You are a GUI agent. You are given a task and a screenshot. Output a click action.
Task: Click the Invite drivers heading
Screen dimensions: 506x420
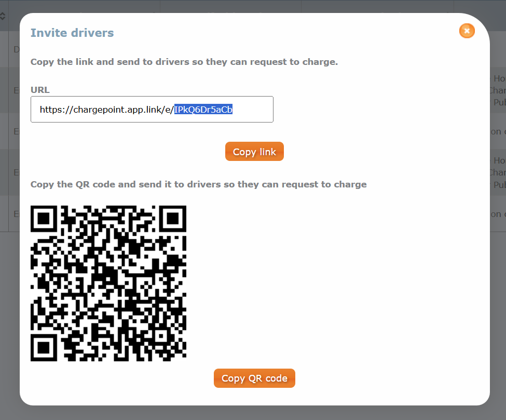72,33
